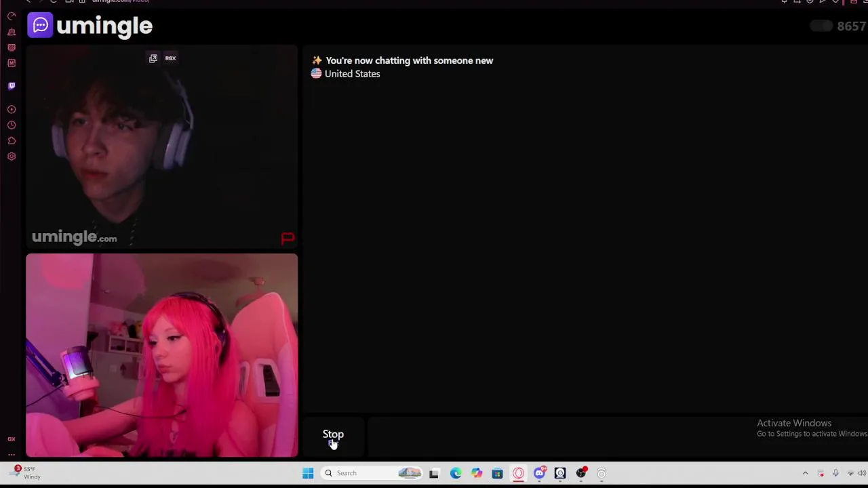Click the Stop button
The image size is (868, 488).
tap(333, 436)
